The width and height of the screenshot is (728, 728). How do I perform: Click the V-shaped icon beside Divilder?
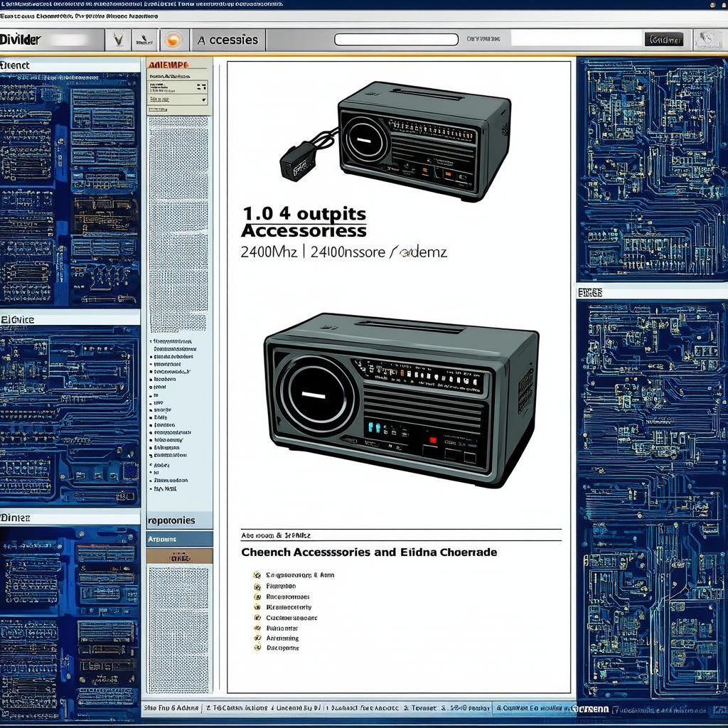[x=117, y=40]
